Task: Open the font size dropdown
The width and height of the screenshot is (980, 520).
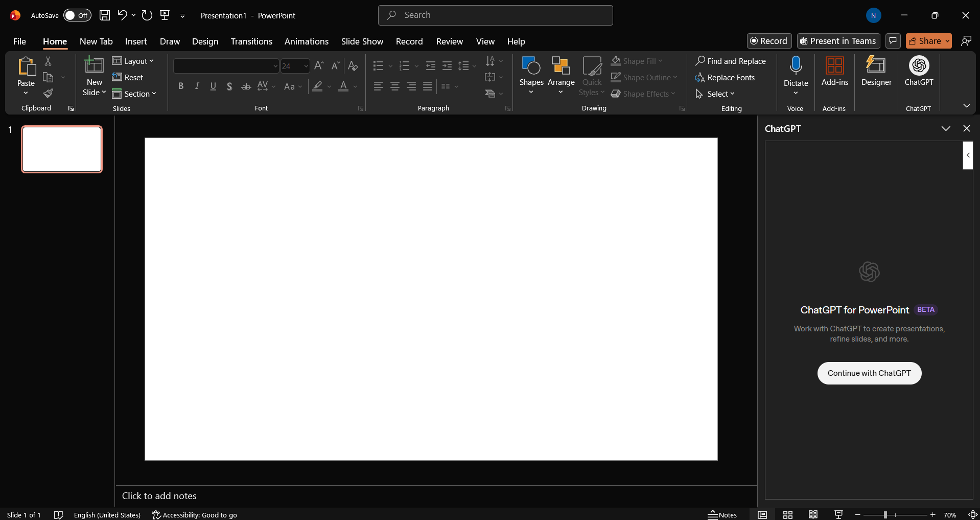Action: click(x=306, y=66)
